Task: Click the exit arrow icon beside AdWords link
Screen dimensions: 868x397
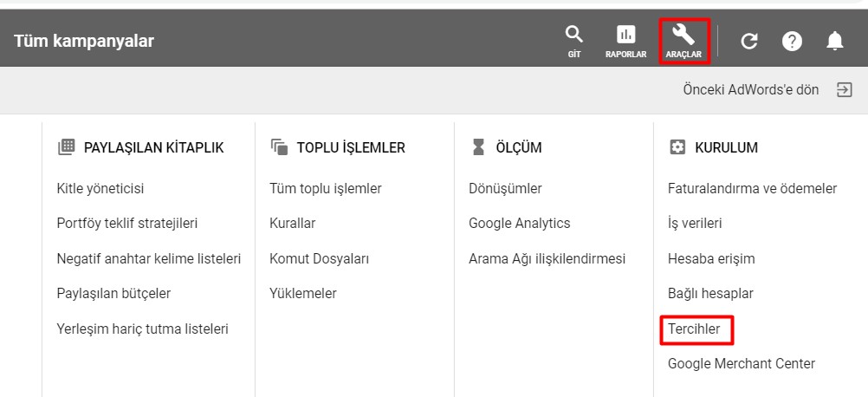Action: coord(844,89)
